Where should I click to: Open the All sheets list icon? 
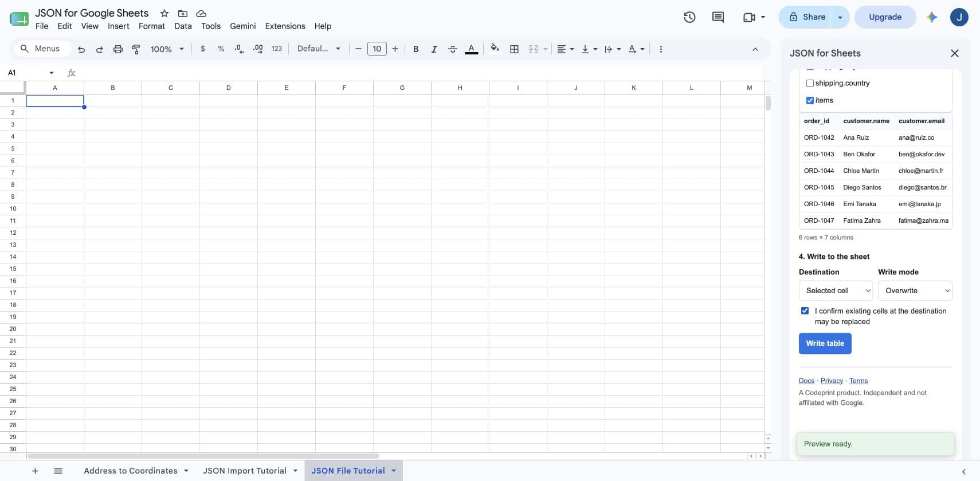[x=58, y=471]
